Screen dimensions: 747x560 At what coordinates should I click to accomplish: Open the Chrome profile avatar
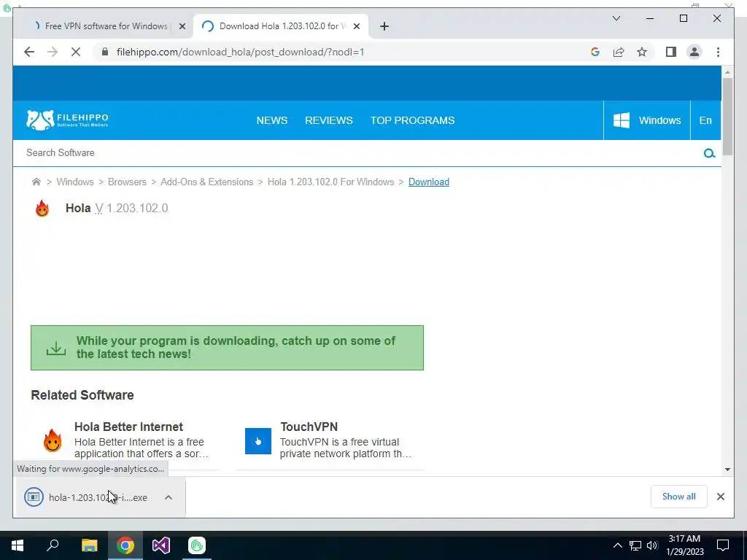tap(694, 52)
